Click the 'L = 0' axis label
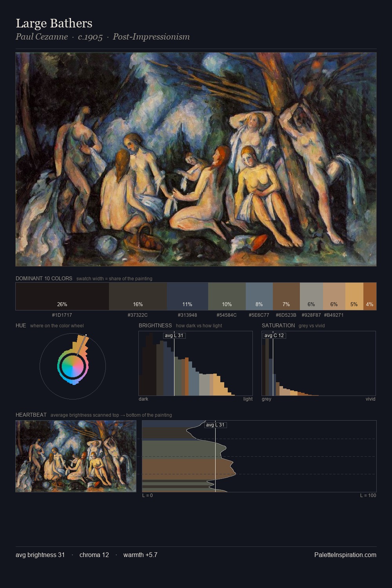The width and height of the screenshot is (392, 588). [147, 495]
